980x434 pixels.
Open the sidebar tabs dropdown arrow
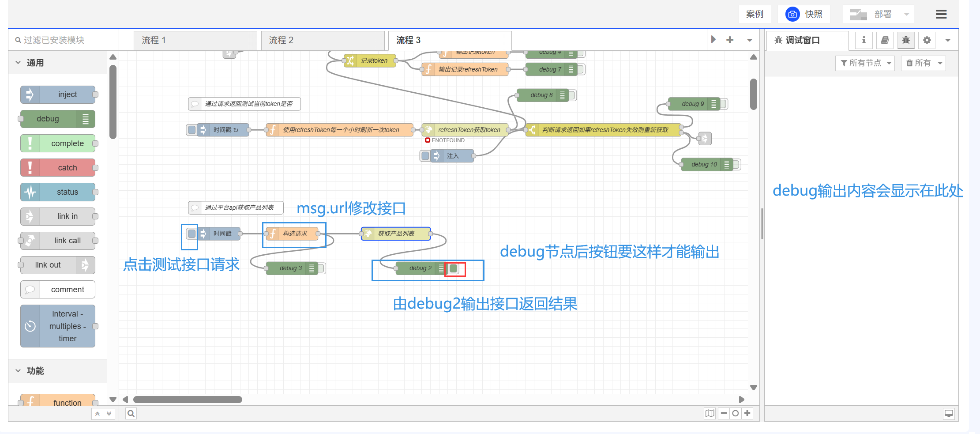[947, 40]
